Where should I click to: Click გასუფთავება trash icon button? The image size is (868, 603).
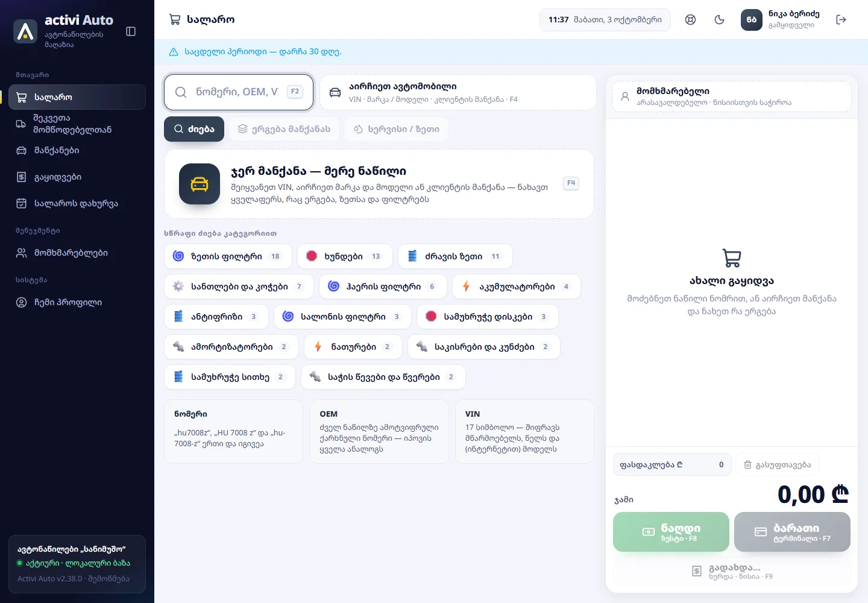[777, 464]
